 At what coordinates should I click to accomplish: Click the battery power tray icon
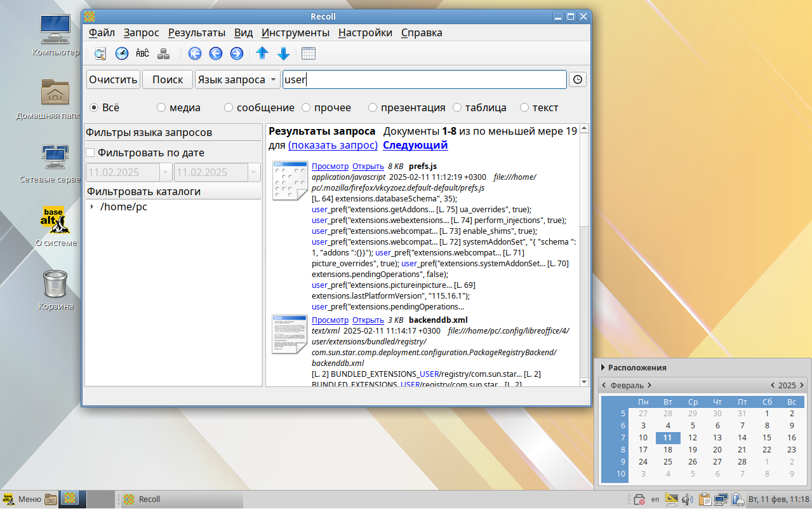(737, 499)
